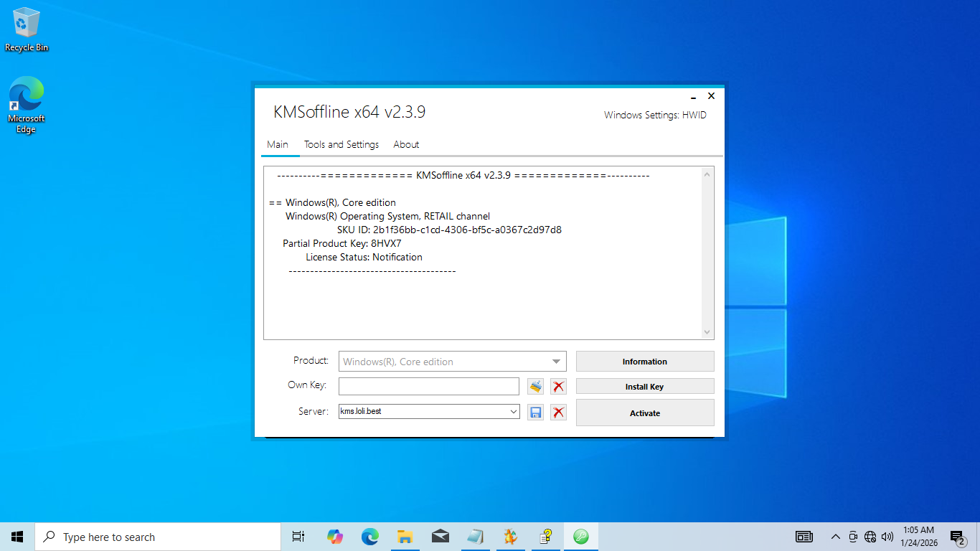
Task: Open the Server combo box dropdown
Action: pyautogui.click(x=513, y=412)
